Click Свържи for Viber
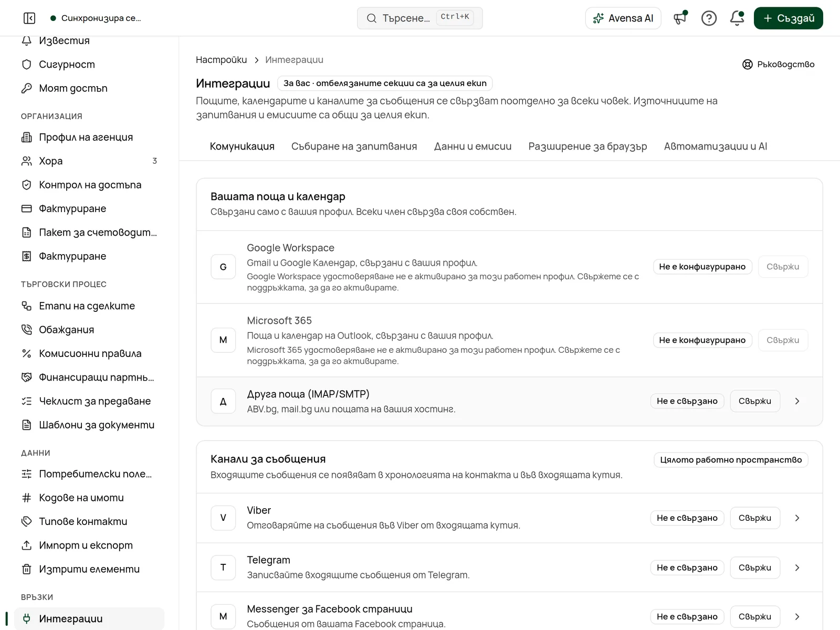The width and height of the screenshot is (840, 630). [x=755, y=518]
